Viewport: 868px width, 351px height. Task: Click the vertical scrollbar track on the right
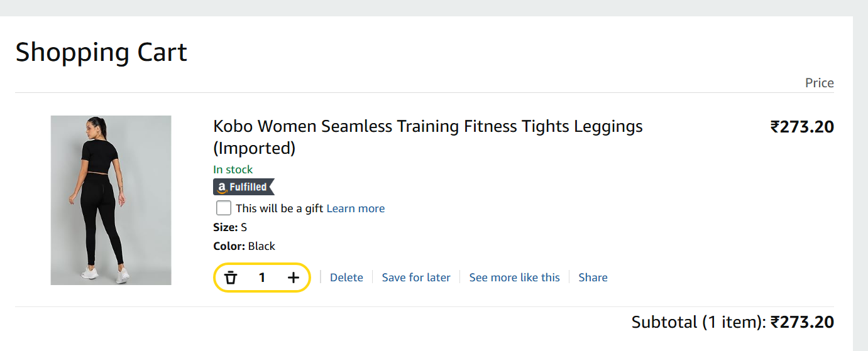(x=860, y=188)
